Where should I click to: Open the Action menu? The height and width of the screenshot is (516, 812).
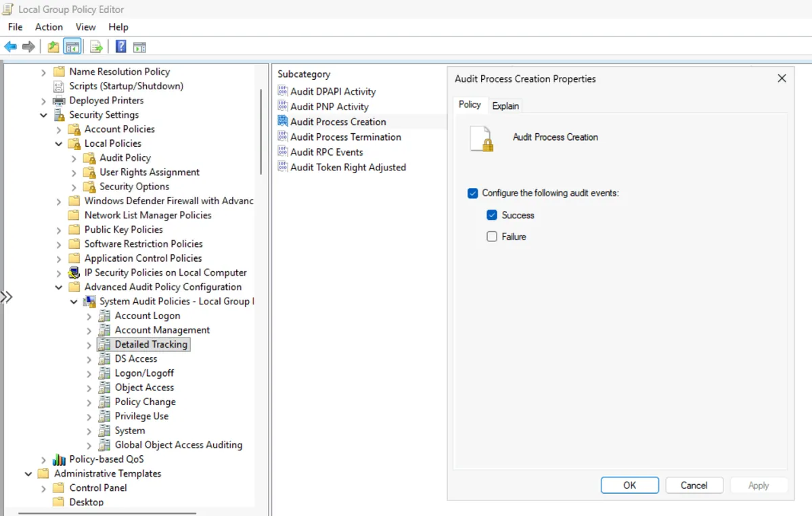click(x=49, y=27)
